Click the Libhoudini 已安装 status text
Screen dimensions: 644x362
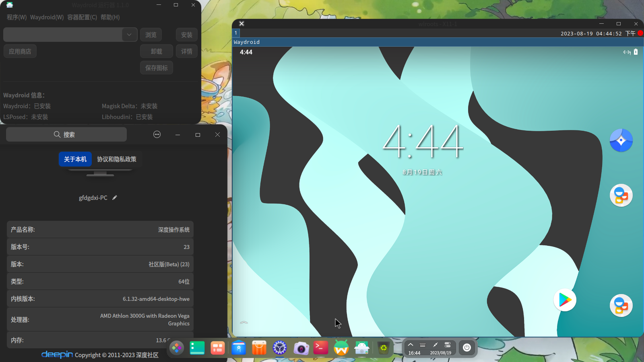click(x=127, y=117)
